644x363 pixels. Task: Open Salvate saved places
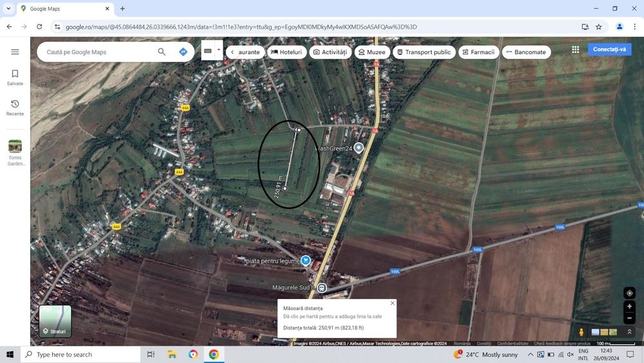click(x=15, y=77)
